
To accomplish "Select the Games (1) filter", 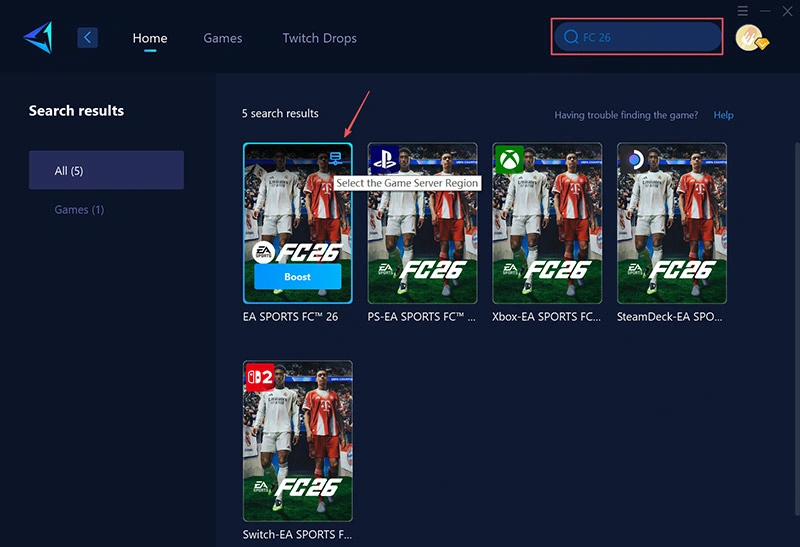I will click(79, 210).
